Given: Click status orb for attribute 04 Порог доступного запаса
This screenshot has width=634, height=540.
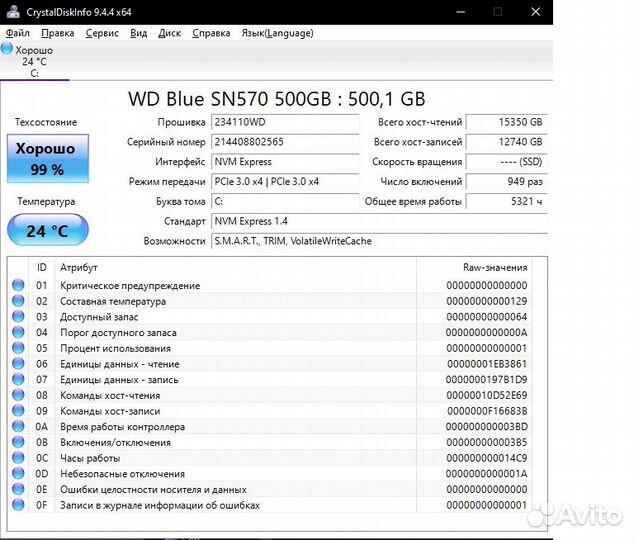Looking at the screenshot, I should [x=18, y=332].
